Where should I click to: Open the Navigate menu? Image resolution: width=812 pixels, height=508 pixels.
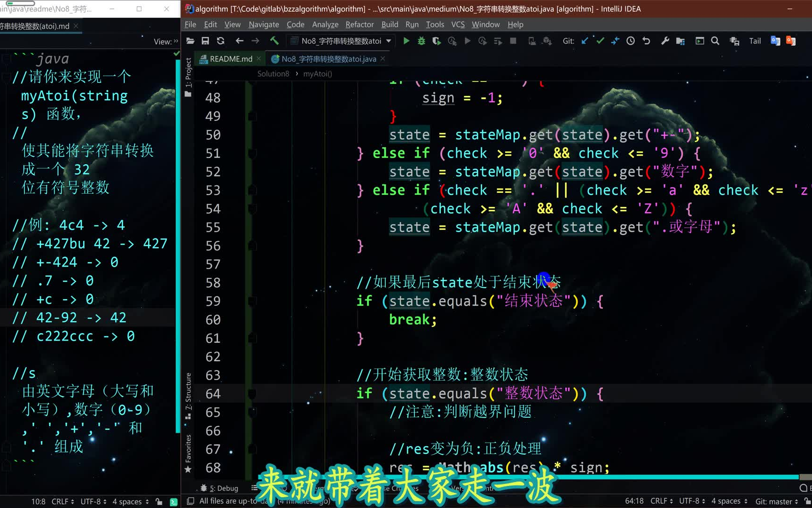(264, 24)
